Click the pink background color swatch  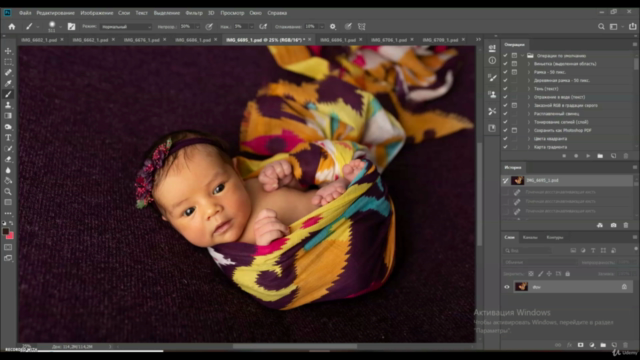pos(10,236)
